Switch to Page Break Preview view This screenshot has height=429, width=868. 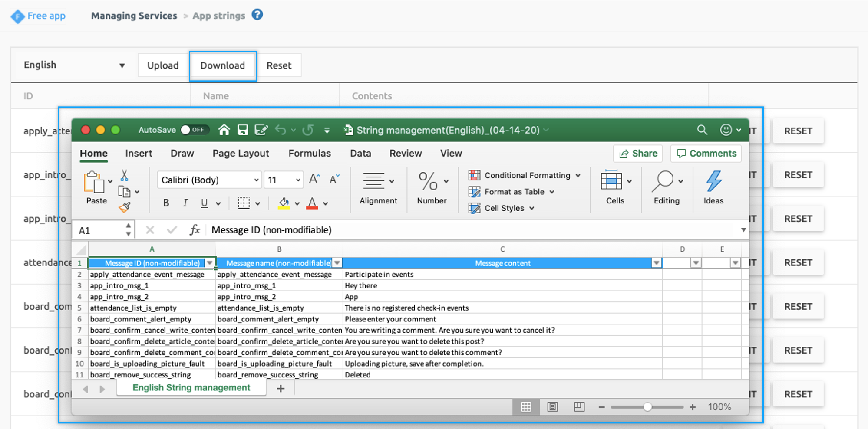579,407
